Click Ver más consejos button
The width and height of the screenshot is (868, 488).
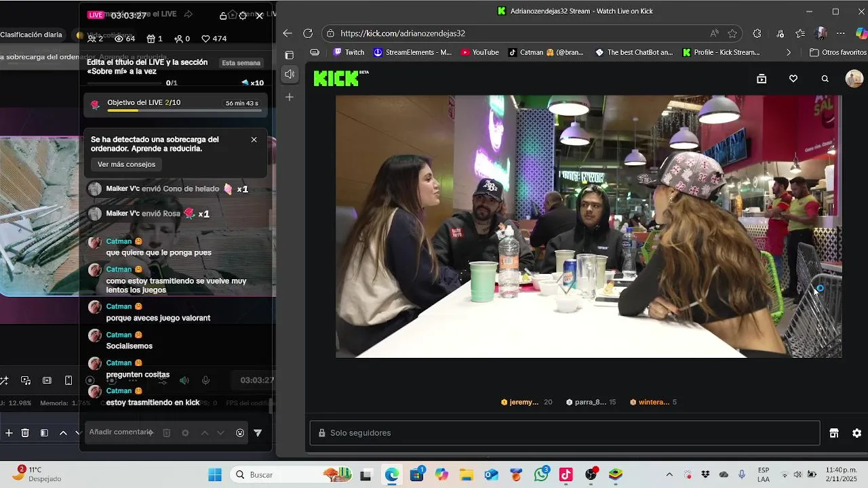pyautogui.click(x=126, y=164)
